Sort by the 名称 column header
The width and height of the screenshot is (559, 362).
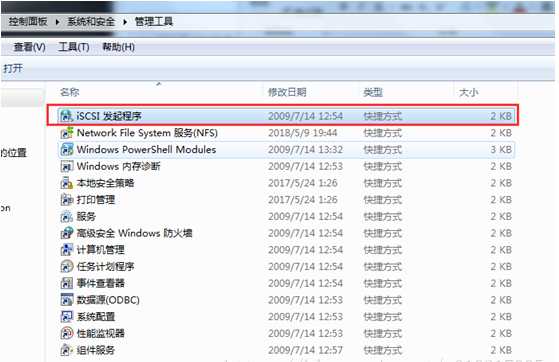click(70, 92)
